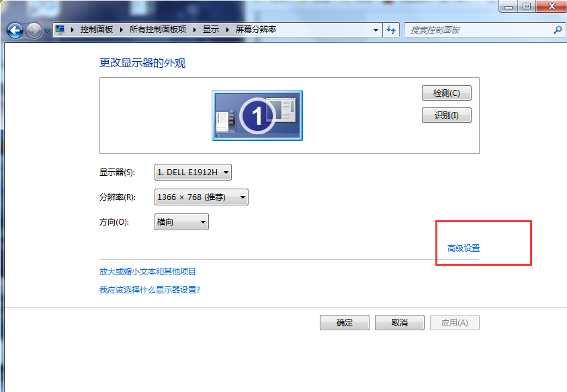Open the 分辨率 1366 × 768 dropdown

coord(202,197)
